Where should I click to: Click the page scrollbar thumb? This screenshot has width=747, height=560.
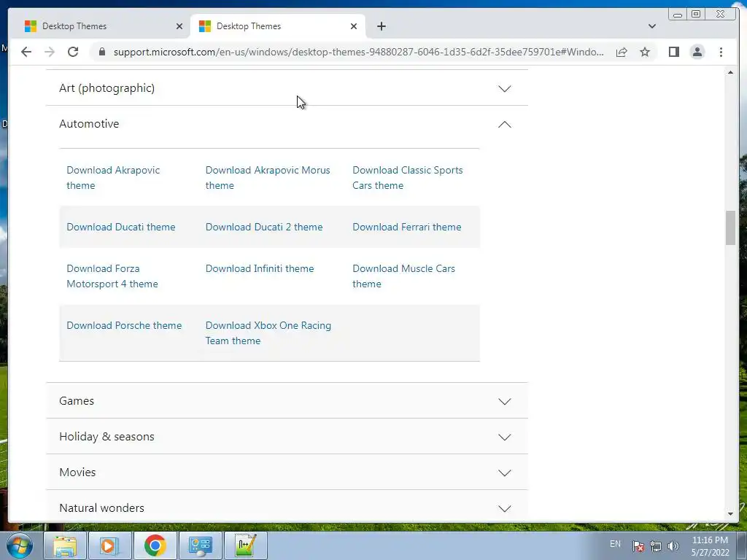(x=730, y=227)
